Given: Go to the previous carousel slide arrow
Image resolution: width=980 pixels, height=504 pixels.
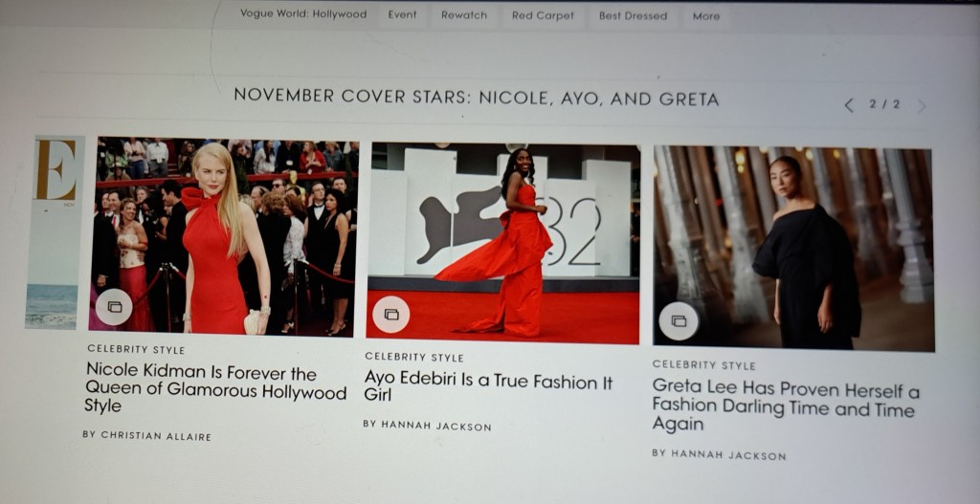Looking at the screenshot, I should 849,105.
